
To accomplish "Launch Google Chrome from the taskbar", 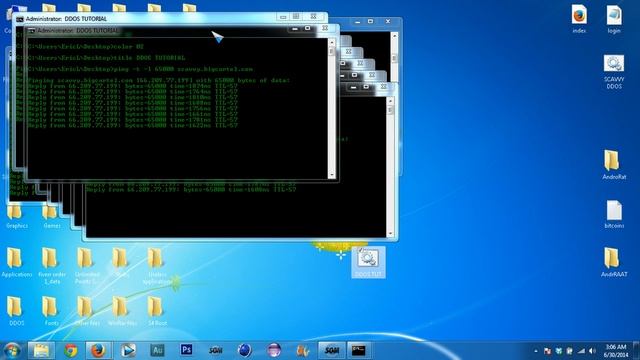I will tap(71, 350).
